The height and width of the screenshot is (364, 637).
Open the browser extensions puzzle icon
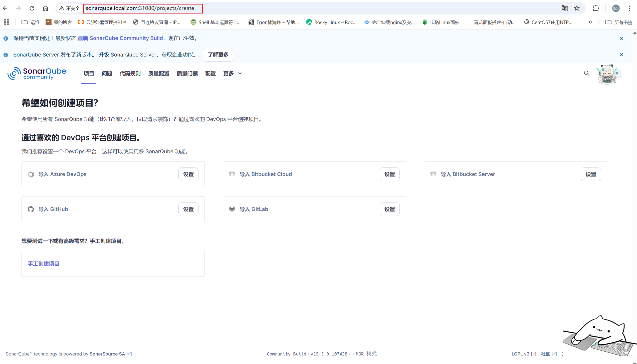596,8
